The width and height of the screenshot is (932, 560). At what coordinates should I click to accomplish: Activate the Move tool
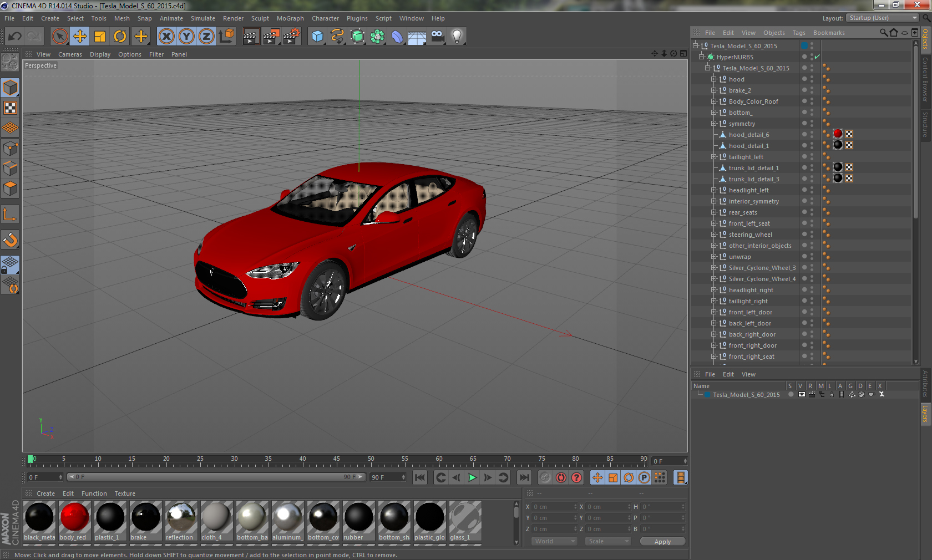(x=80, y=37)
